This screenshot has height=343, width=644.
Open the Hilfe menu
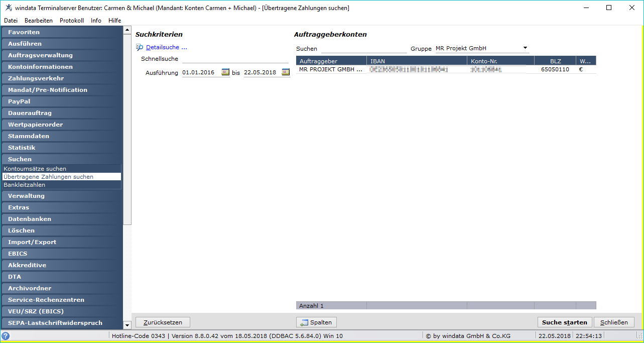pos(115,21)
